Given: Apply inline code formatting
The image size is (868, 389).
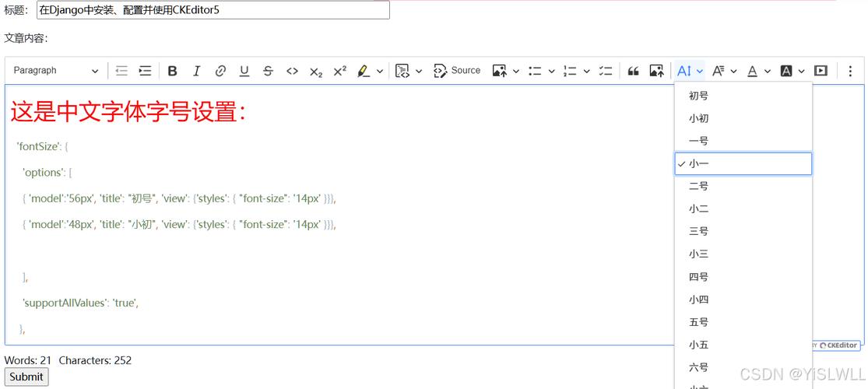Looking at the screenshot, I should pos(292,71).
